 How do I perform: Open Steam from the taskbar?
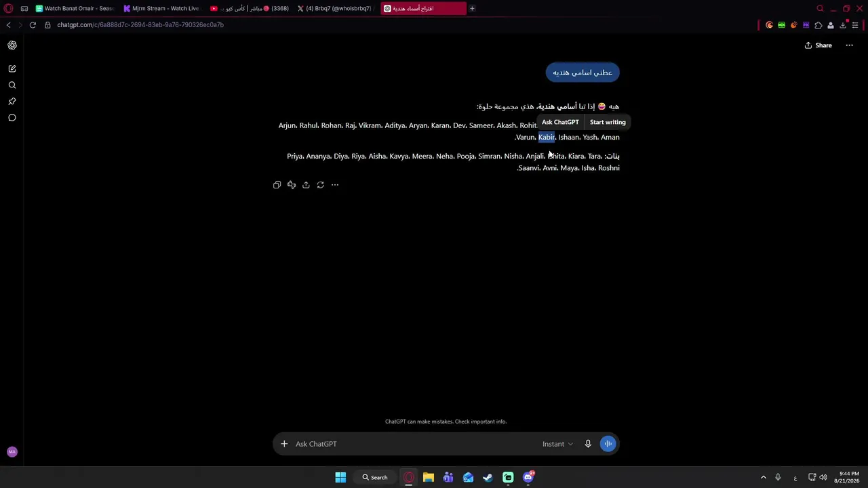488,477
